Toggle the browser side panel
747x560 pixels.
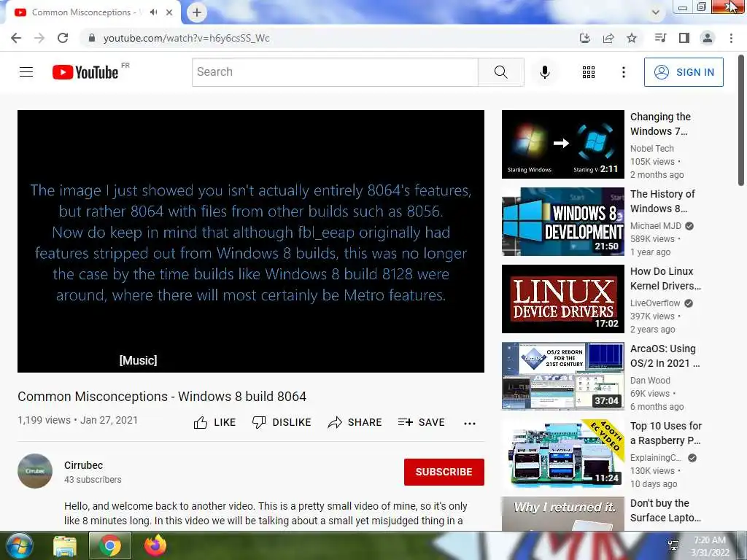click(684, 38)
